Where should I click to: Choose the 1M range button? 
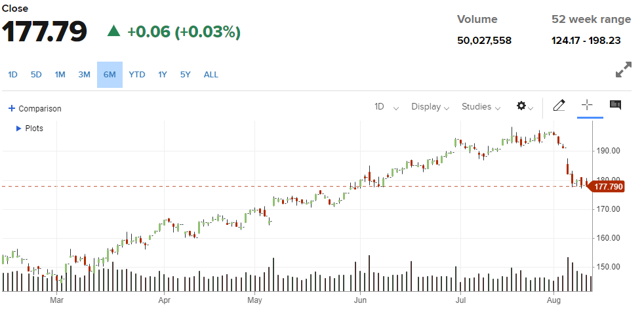pyautogui.click(x=60, y=75)
